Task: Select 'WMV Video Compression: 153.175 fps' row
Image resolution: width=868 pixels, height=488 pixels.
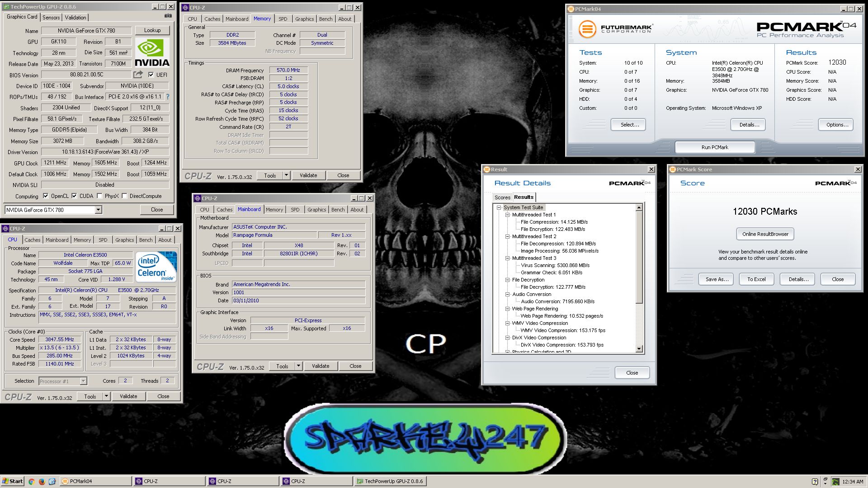Action: click(563, 330)
